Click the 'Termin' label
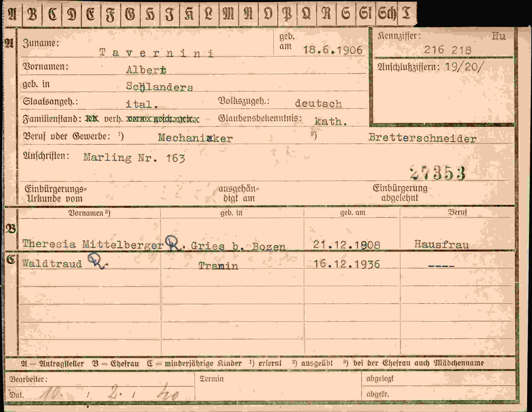 212,379
